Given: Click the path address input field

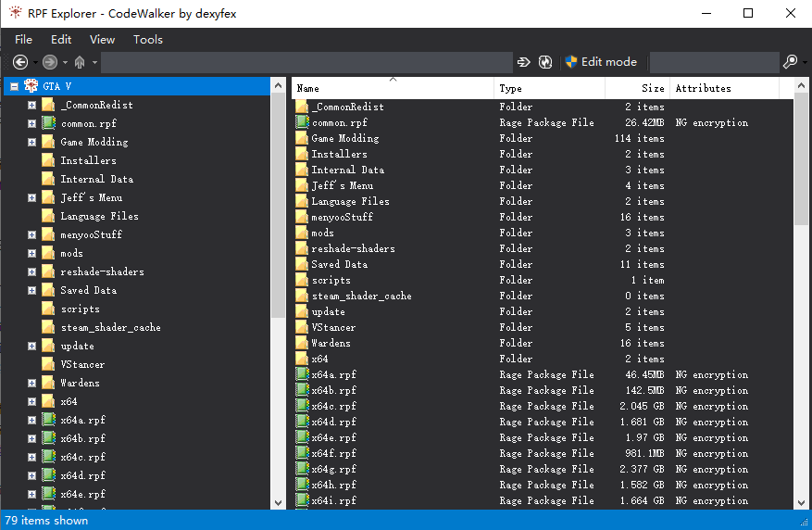Looking at the screenshot, I should [x=306, y=62].
